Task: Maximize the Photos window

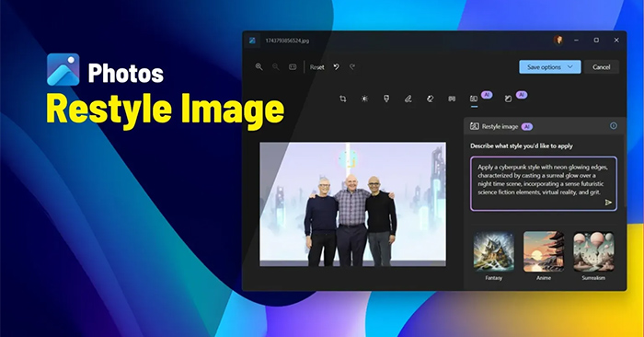Action: (x=596, y=40)
